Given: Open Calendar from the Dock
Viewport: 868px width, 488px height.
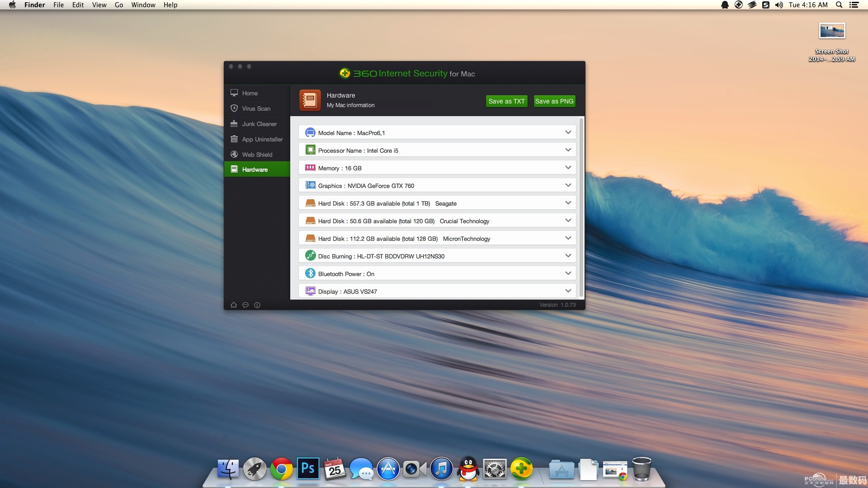Looking at the screenshot, I should (335, 469).
